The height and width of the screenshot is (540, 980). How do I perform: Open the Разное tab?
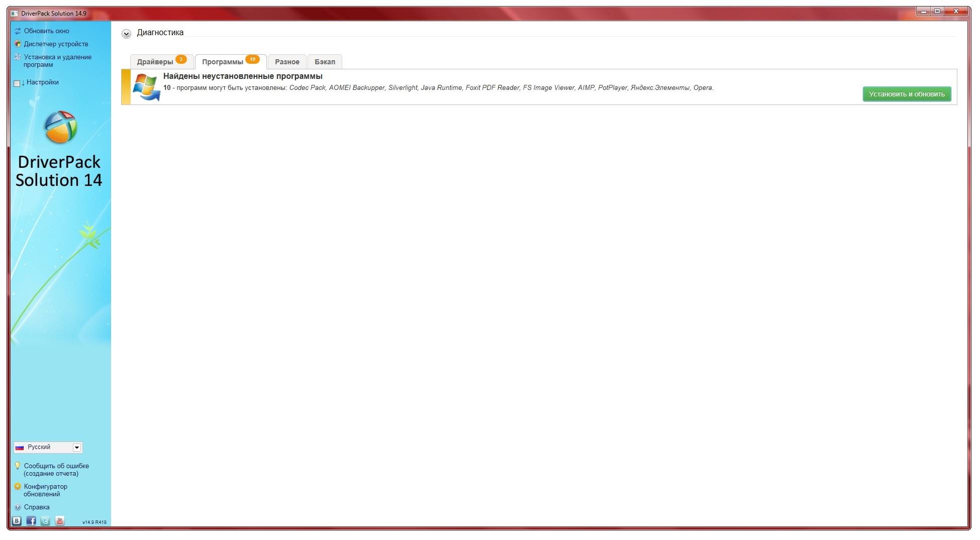(x=287, y=62)
